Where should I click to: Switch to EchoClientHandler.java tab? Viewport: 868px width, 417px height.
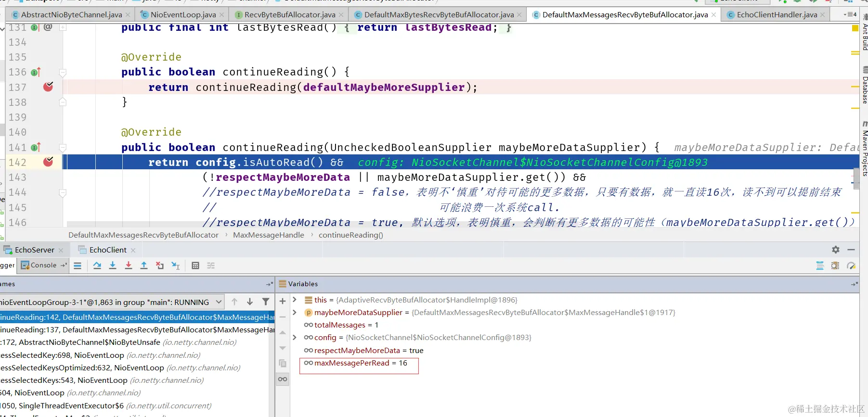tap(777, 14)
